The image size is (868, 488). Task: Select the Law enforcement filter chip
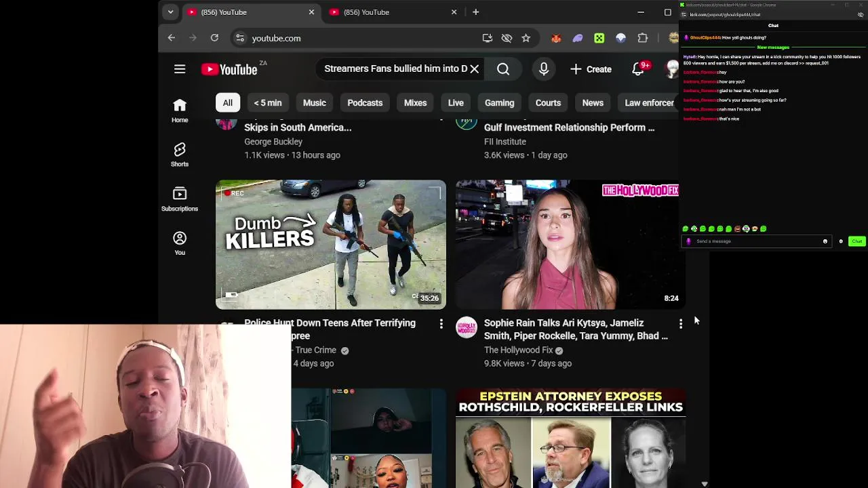649,103
